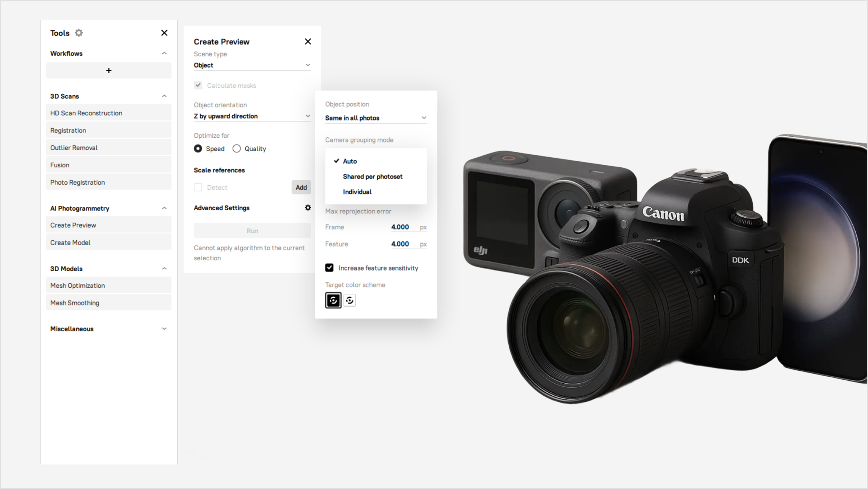The image size is (868, 489).
Task: Select Speed optimization radio button
Action: [198, 149]
